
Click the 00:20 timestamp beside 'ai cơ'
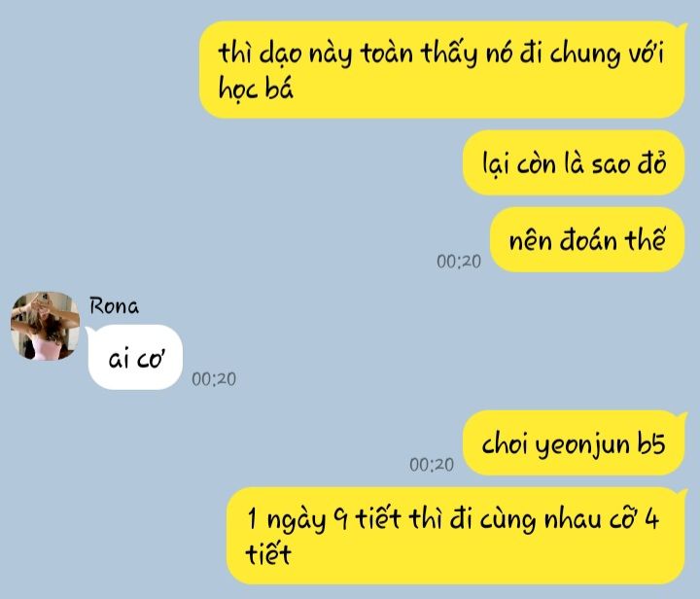(x=214, y=379)
